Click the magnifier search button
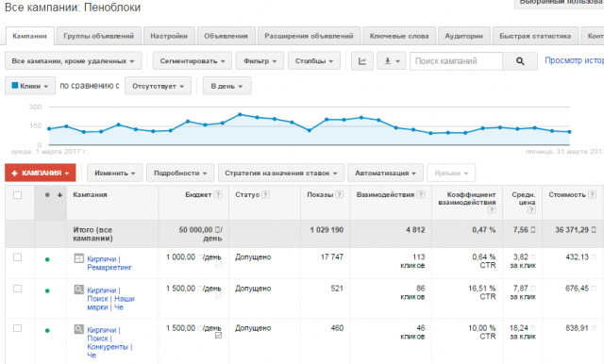 coord(520,61)
